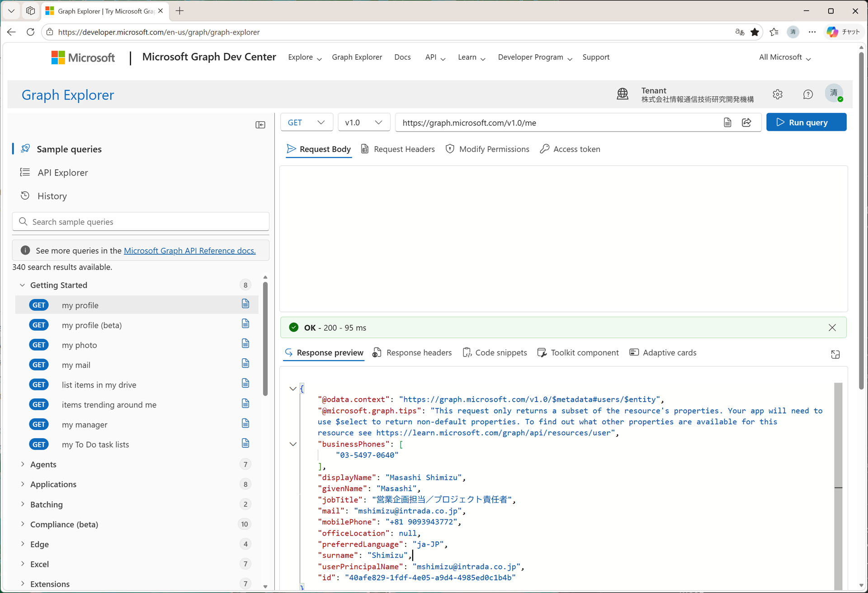Expand the Agents category
This screenshot has height=593, width=868.
[x=22, y=464]
